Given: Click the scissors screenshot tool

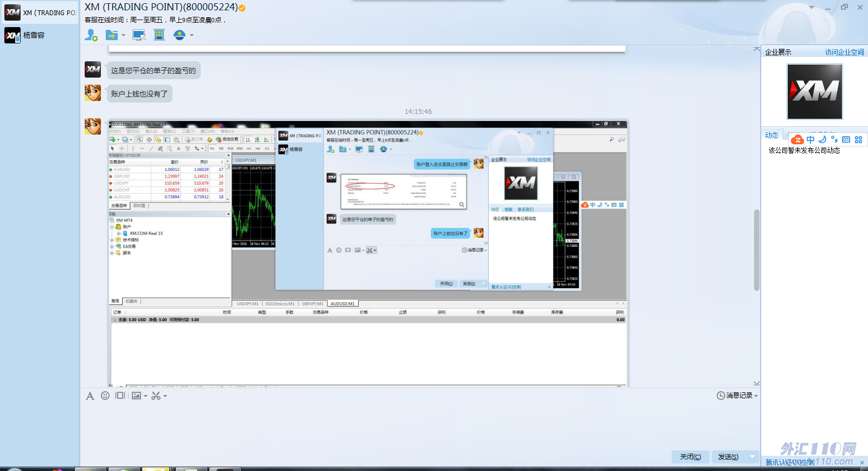Looking at the screenshot, I should click(x=156, y=396).
